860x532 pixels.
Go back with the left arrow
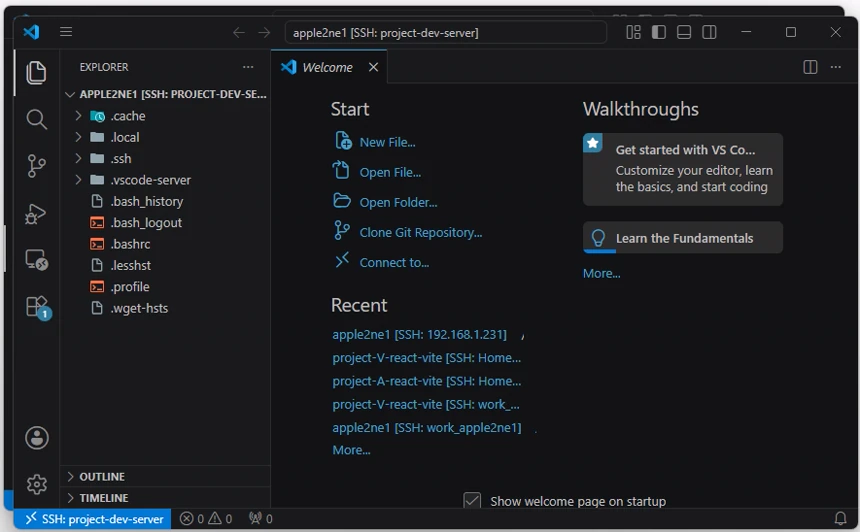[x=239, y=33]
